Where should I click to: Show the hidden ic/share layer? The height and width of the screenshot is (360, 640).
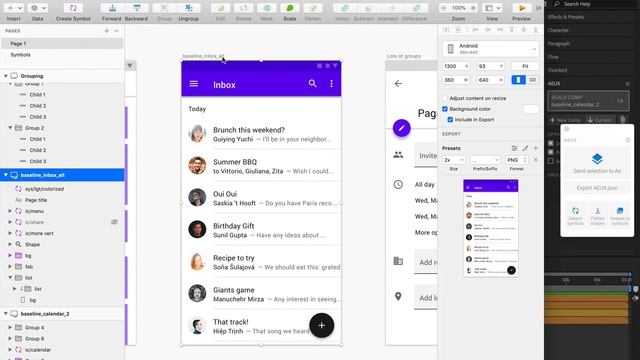114,222
